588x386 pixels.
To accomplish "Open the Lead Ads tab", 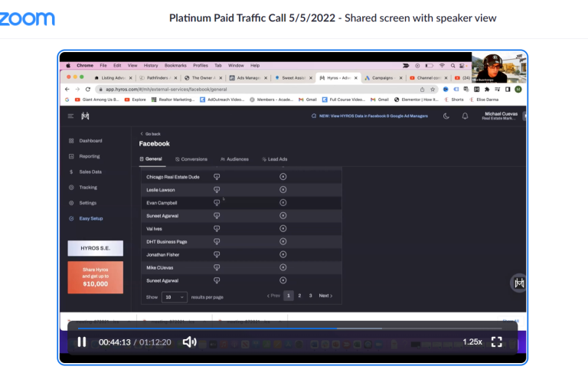I will [276, 159].
